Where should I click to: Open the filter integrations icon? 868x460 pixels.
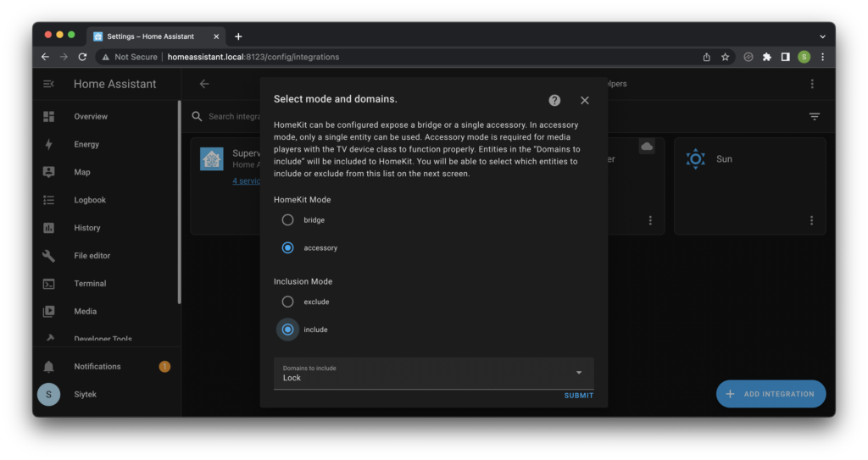815,116
